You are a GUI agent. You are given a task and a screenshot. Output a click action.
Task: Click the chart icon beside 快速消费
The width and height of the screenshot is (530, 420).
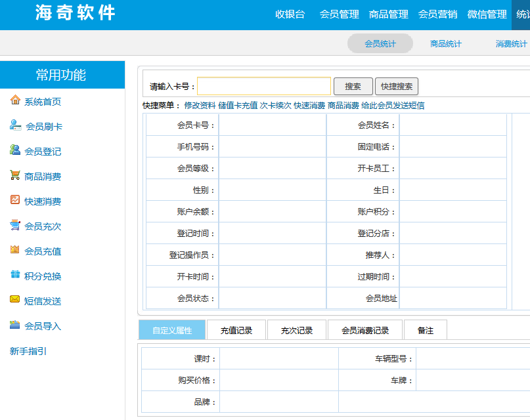[x=15, y=200]
